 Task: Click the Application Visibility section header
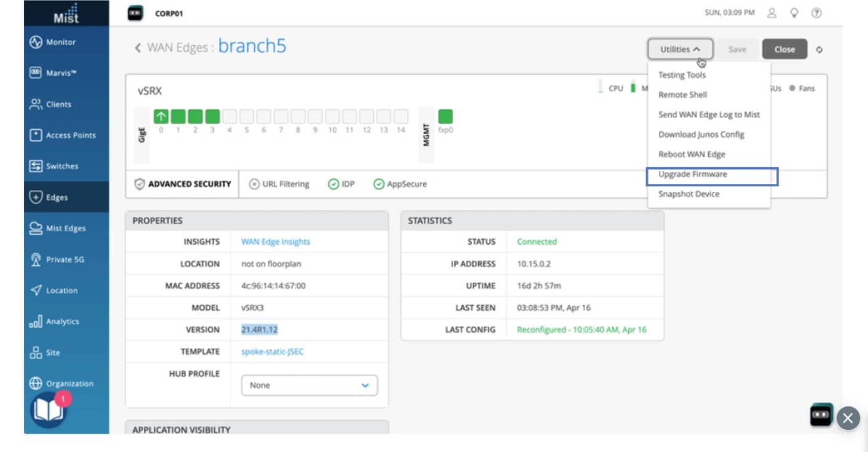tap(181, 429)
